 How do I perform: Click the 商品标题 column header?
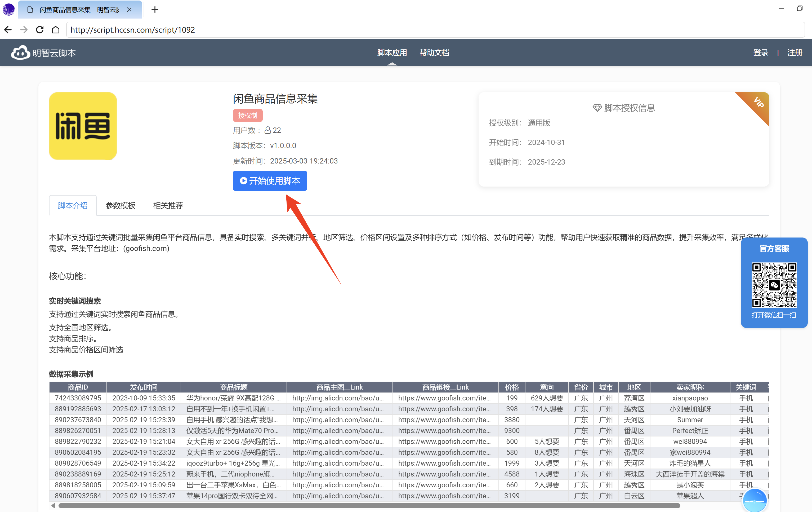pos(234,387)
